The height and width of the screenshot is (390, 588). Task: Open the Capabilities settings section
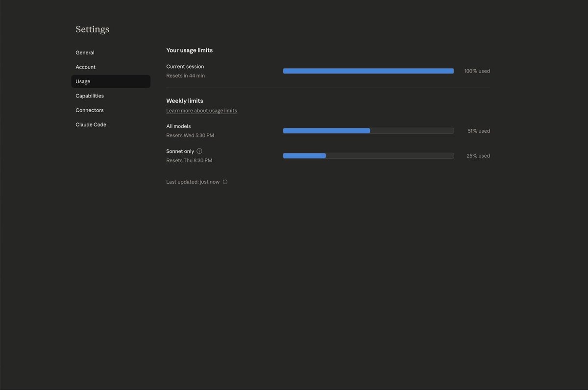click(111, 96)
